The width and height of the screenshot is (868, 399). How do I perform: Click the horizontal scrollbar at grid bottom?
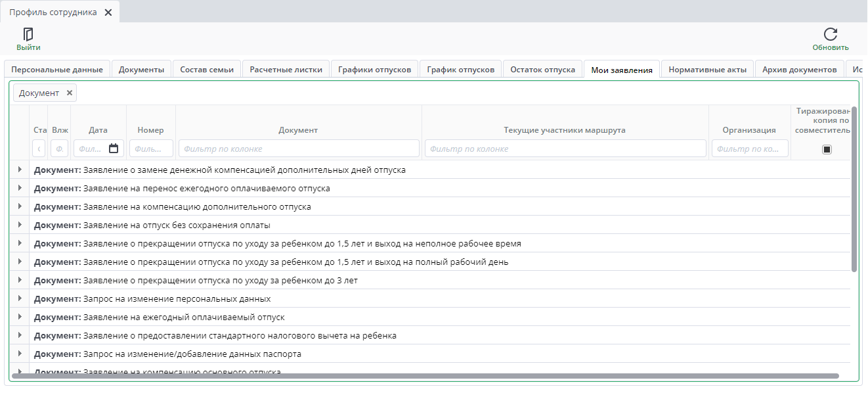[425, 376]
